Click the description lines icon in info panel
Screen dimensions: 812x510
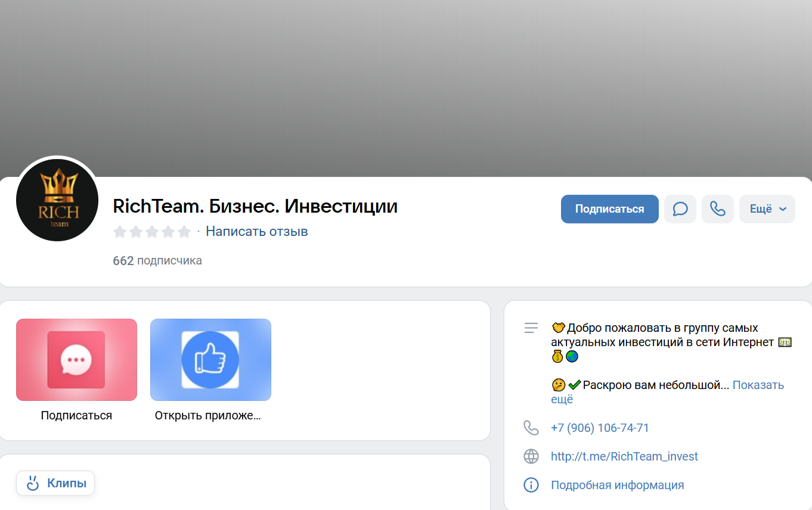point(531,327)
